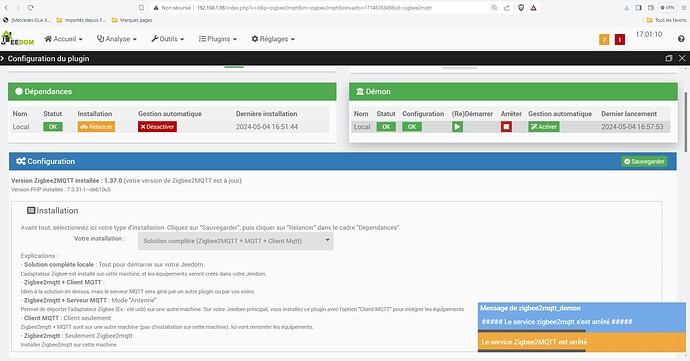Click last install date 2024-05-04 16:51:44
This screenshot has height=361, width=690.
tap(267, 127)
